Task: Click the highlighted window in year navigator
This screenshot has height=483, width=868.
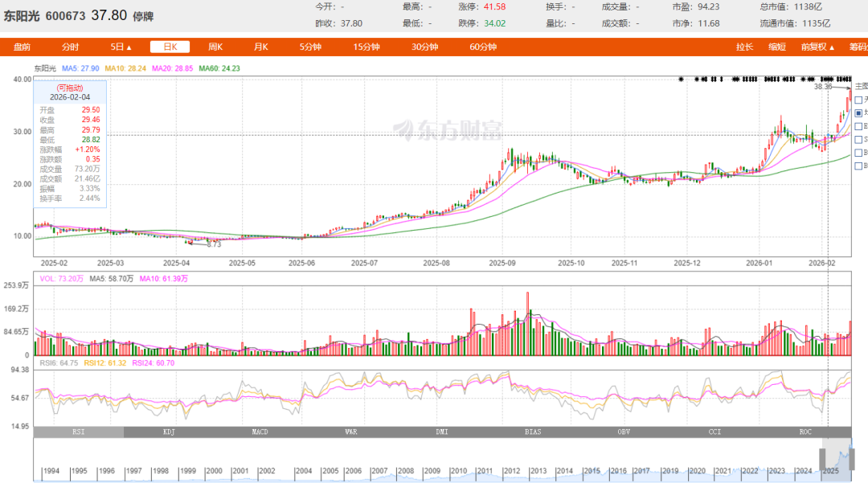Action: click(837, 459)
